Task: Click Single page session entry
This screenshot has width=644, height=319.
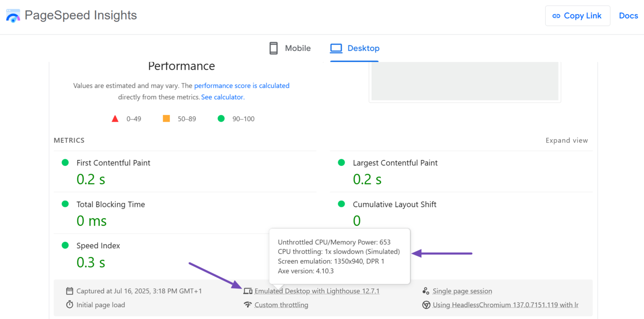Action: coord(462,291)
